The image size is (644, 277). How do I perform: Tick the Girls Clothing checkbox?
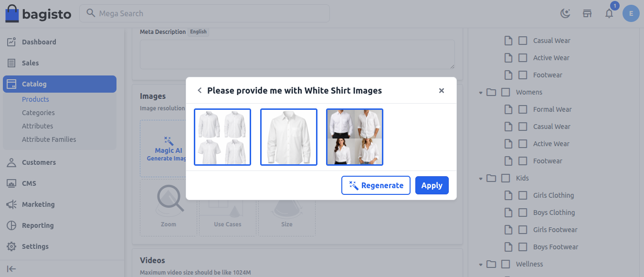[523, 195]
